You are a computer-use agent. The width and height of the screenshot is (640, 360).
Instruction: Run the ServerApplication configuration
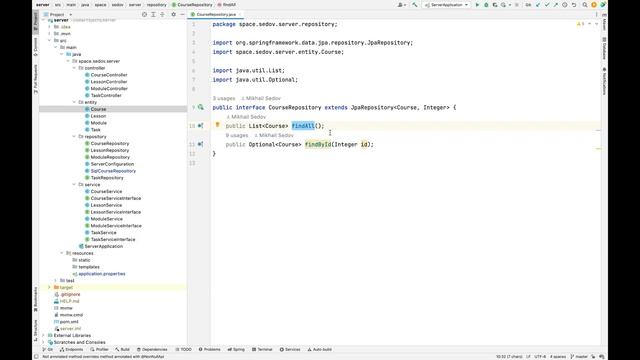(477, 5)
